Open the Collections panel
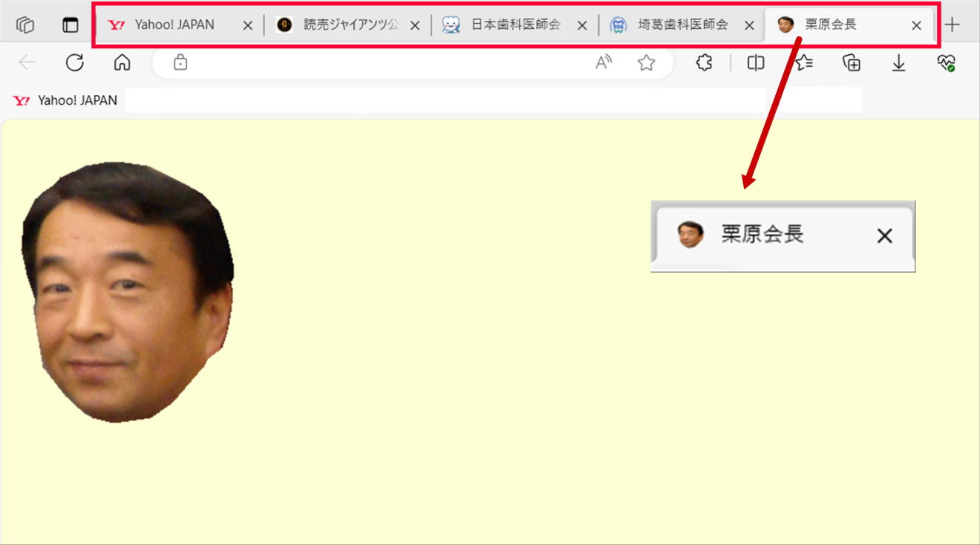The image size is (980, 545). [852, 63]
